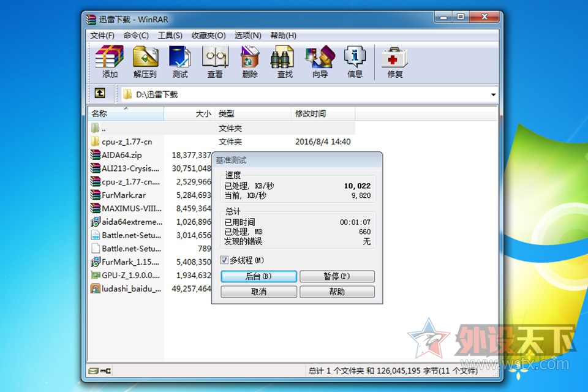Click the 18,377,337 size cell
The width and height of the screenshot is (588, 392).
[191, 155]
